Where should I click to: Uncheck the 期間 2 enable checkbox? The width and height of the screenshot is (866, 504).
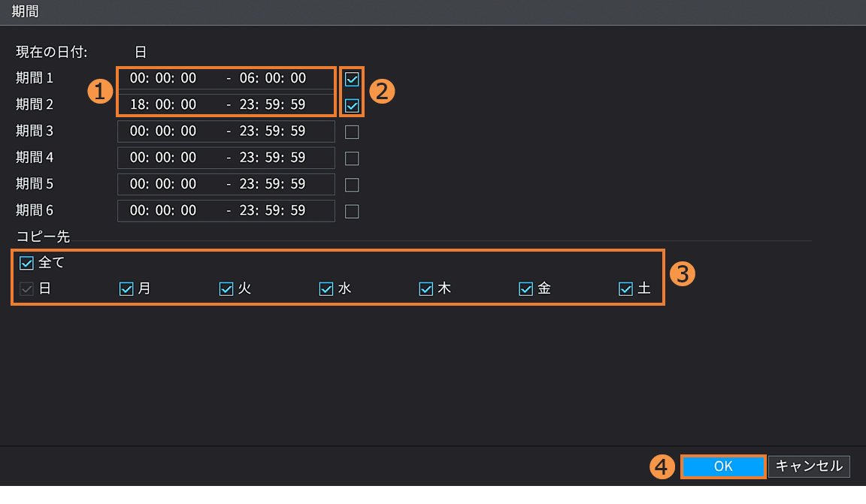click(352, 105)
